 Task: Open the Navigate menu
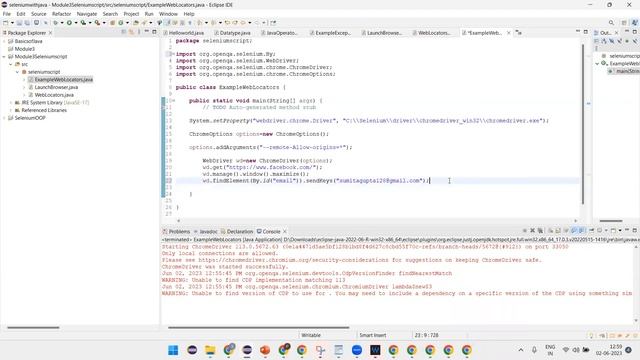click(87, 14)
